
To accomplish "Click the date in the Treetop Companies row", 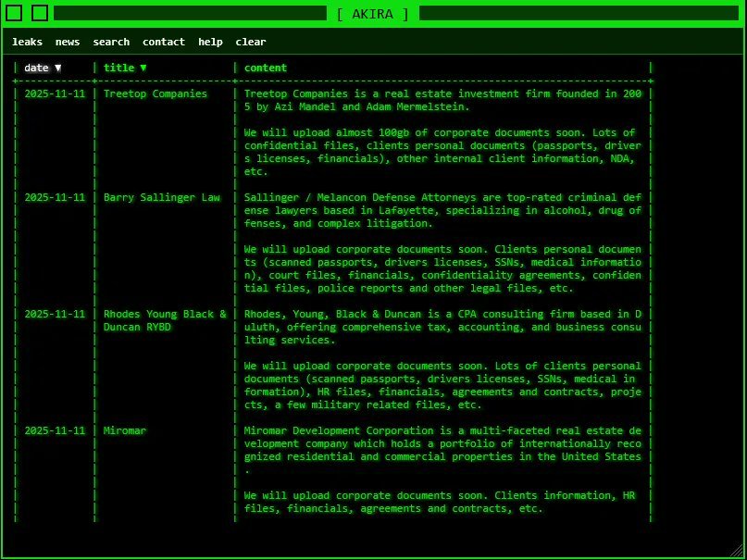I will [x=55, y=93].
